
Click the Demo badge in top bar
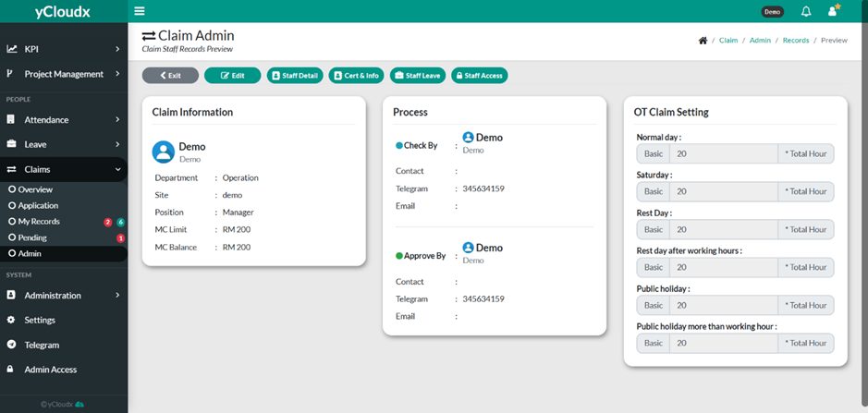(x=772, y=12)
